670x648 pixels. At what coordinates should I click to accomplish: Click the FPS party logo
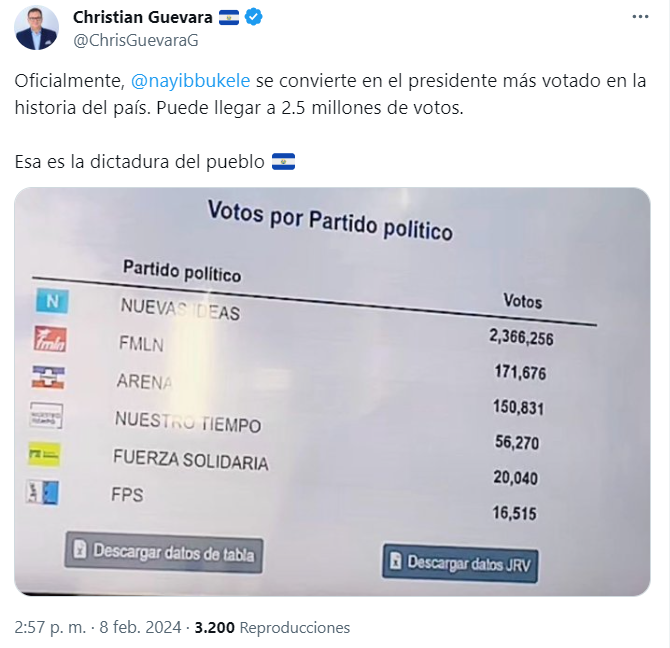[x=42, y=493]
